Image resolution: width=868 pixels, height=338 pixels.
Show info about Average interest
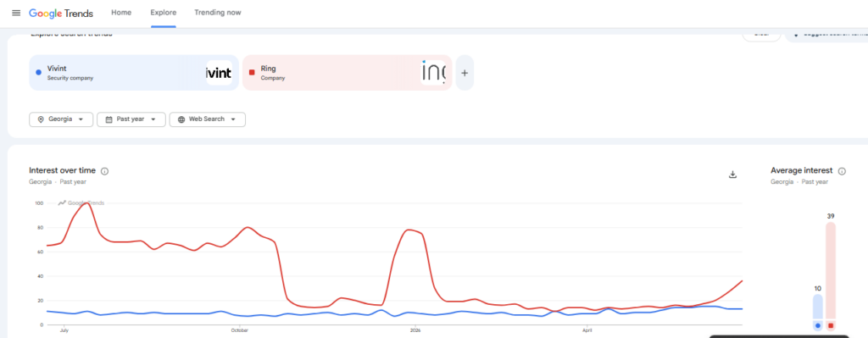click(842, 171)
